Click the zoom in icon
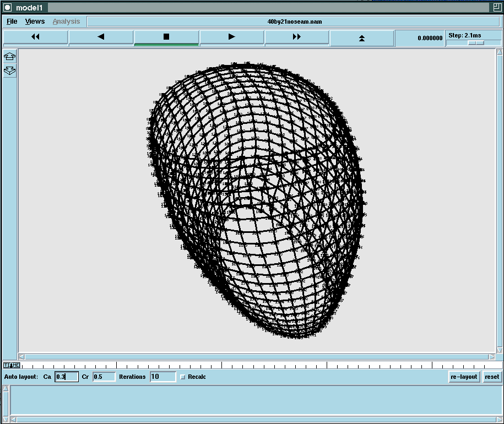This screenshot has width=504, height=424. coord(10,56)
